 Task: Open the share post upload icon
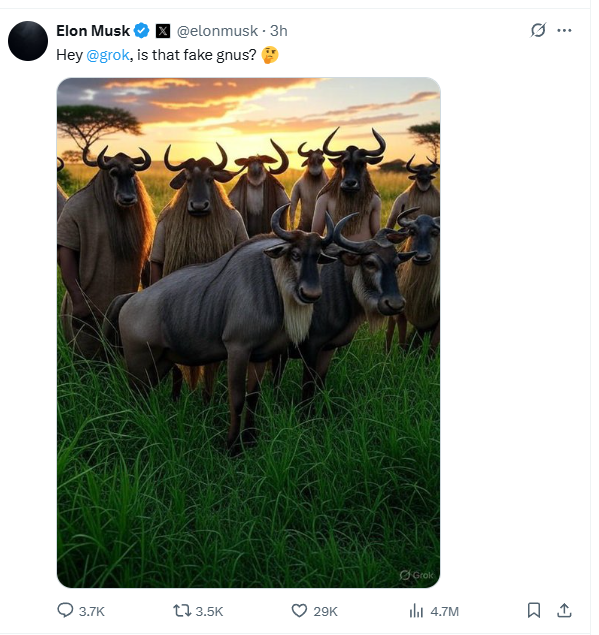click(x=564, y=610)
